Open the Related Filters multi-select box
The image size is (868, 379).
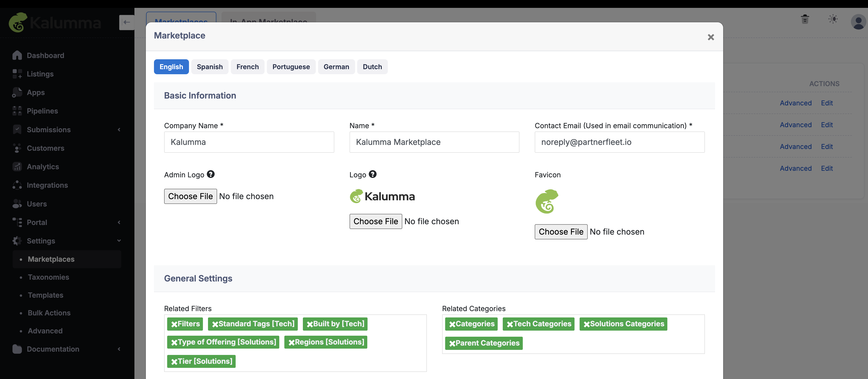[295, 343]
